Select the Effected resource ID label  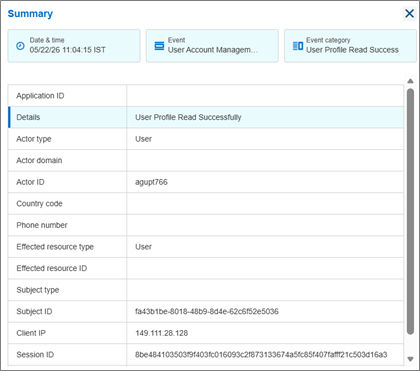(x=52, y=268)
